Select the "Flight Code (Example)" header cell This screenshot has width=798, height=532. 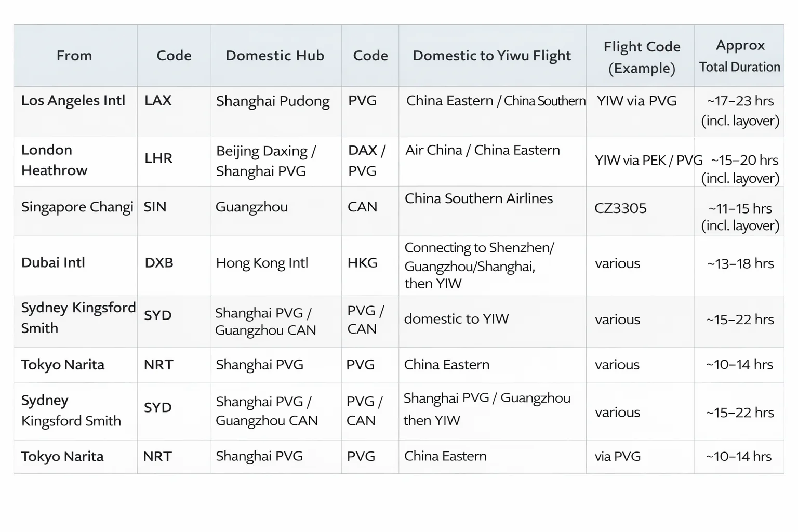point(642,57)
